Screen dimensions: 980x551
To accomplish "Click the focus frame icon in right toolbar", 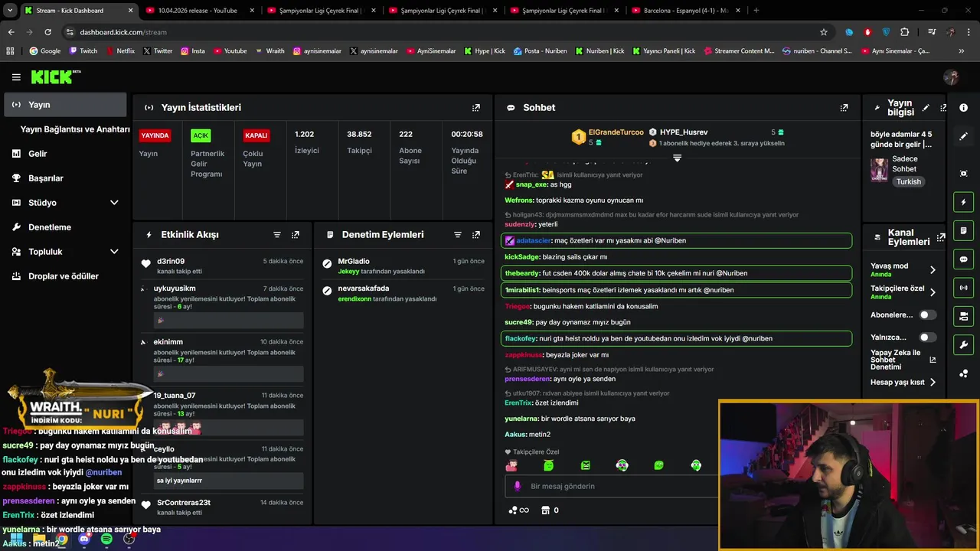I will click(x=963, y=174).
